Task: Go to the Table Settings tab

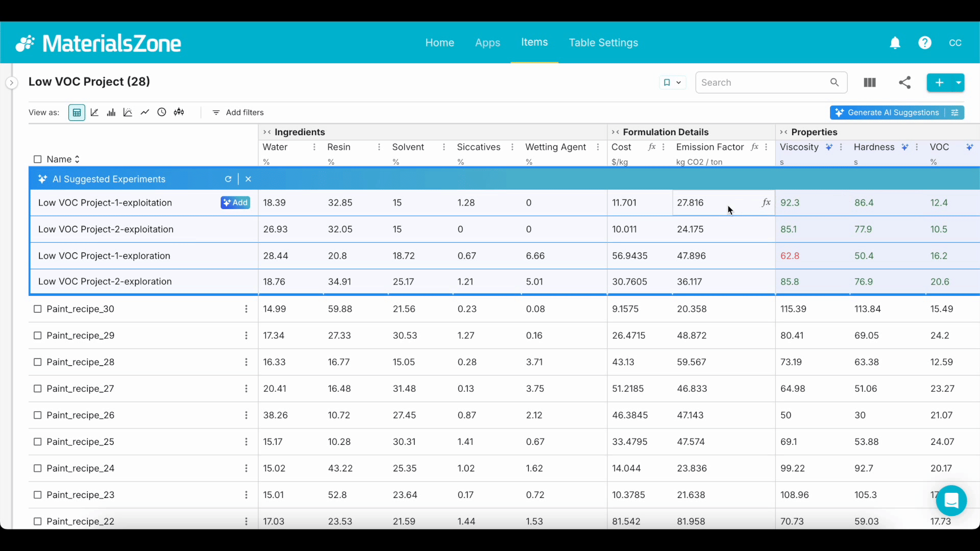Action: [x=603, y=43]
